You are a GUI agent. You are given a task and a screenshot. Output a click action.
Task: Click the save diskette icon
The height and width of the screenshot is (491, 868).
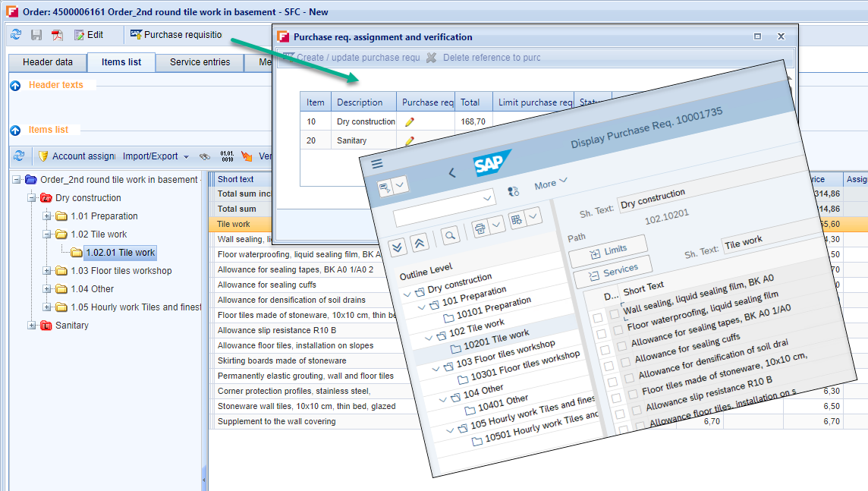pos(36,35)
